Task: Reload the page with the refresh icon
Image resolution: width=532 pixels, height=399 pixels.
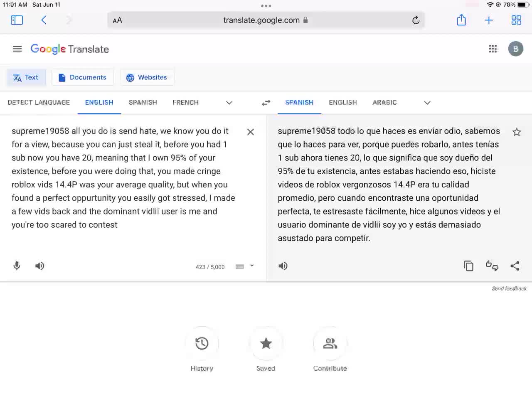Action: [x=416, y=20]
